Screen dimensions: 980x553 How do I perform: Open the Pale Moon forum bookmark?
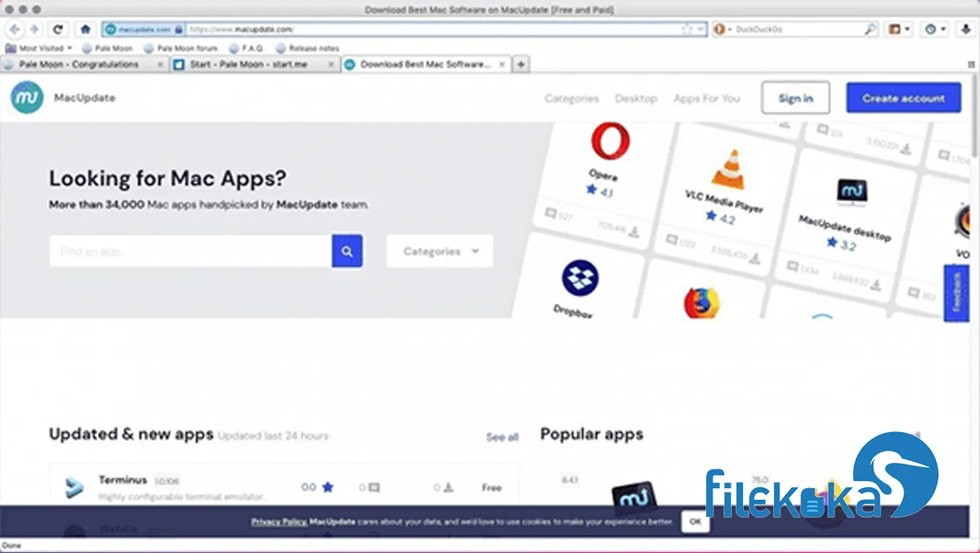pyautogui.click(x=181, y=48)
